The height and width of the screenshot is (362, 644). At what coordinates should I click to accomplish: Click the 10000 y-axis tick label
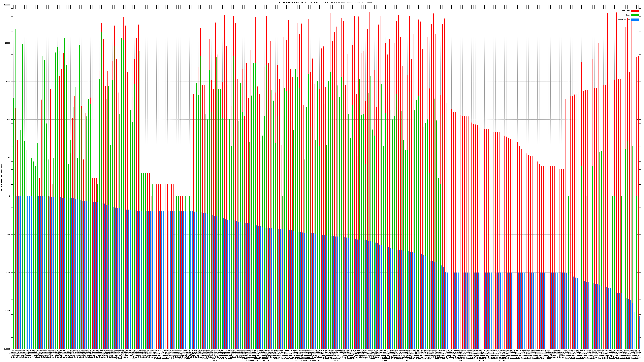click(x=8, y=43)
